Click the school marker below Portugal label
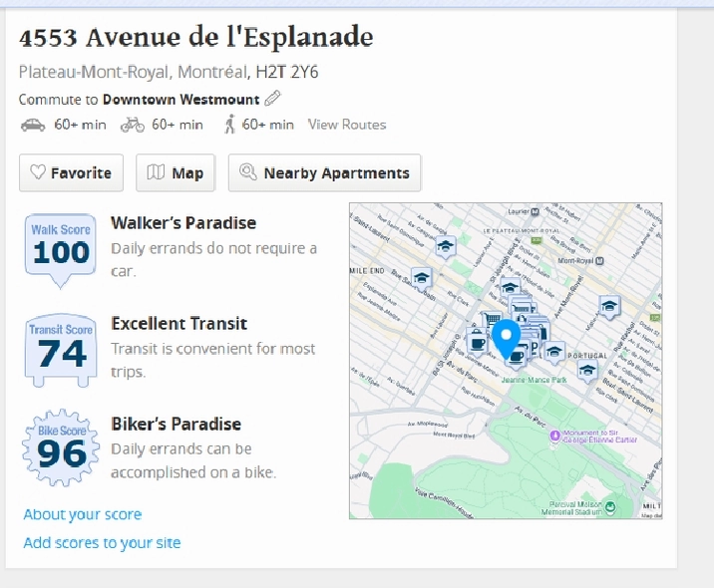Image resolution: width=714 pixels, height=588 pixels. tap(587, 371)
